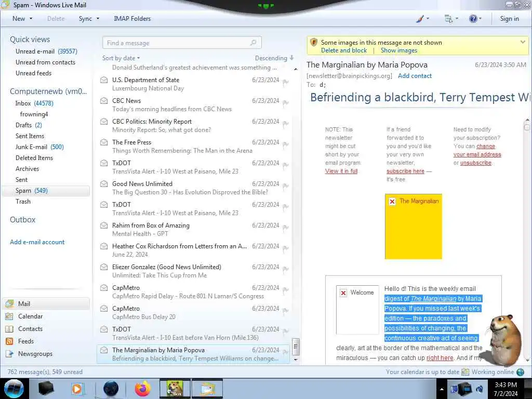Open the Menus icon in the toolbar
532x399 pixels.
448,19
